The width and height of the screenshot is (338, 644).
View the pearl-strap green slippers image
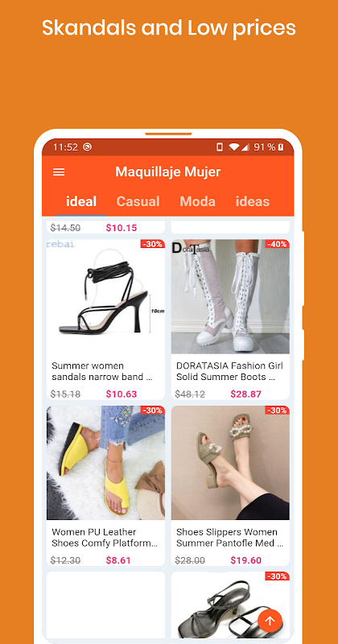pyautogui.click(x=230, y=463)
